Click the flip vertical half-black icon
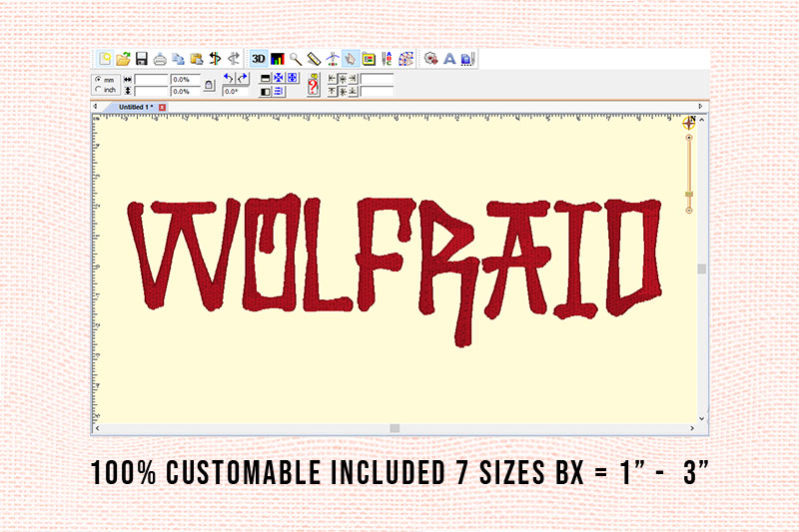799x532 pixels. click(x=265, y=78)
